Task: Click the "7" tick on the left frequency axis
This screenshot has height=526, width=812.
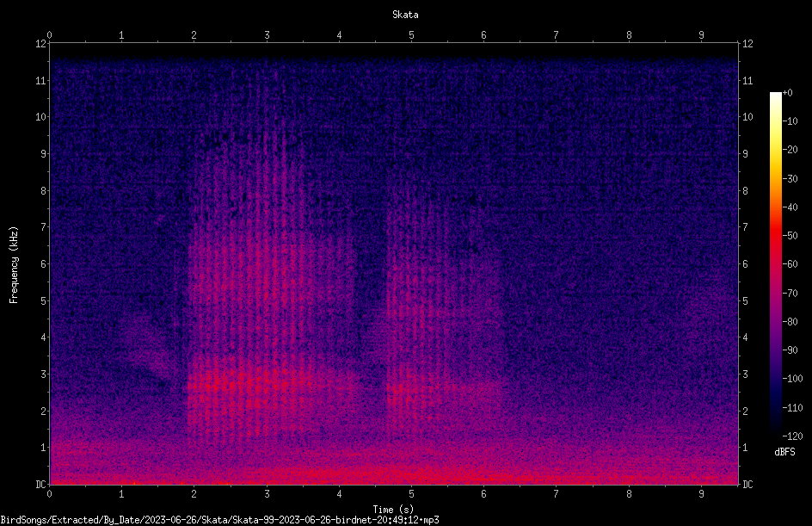Action: (x=43, y=227)
